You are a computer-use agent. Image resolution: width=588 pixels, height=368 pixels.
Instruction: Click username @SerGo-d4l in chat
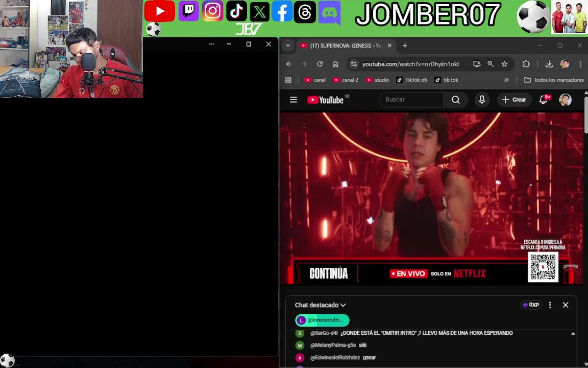coord(324,333)
